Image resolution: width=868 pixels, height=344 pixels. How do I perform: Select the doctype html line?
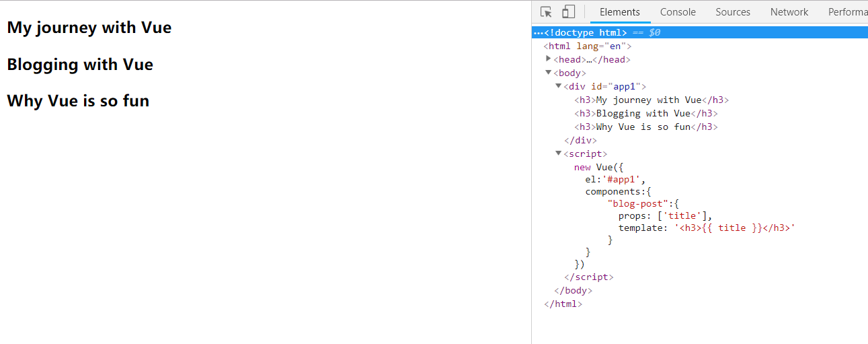point(586,32)
